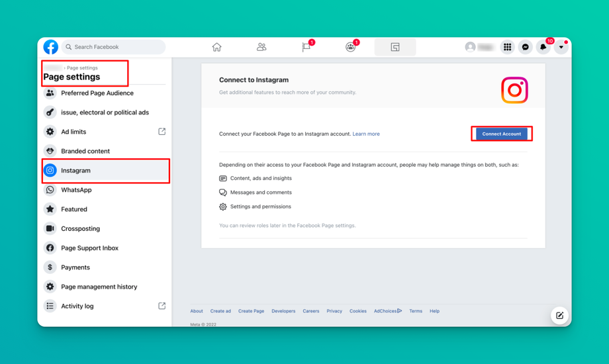Open the Home tab icon
The image size is (609, 364).
(x=216, y=47)
